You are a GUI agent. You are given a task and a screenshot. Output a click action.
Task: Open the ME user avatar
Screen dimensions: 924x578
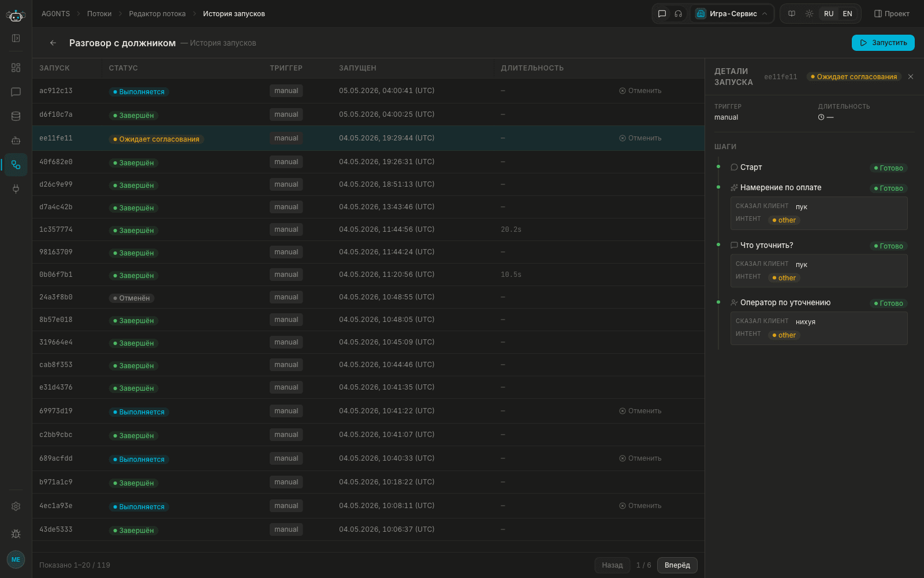point(16,560)
